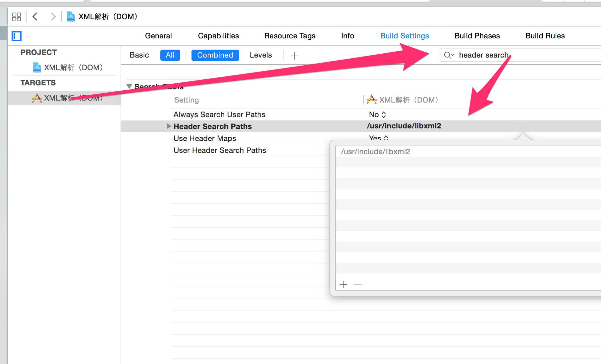The image size is (601, 364).
Task: Open the Build Rules tab
Action: [545, 36]
